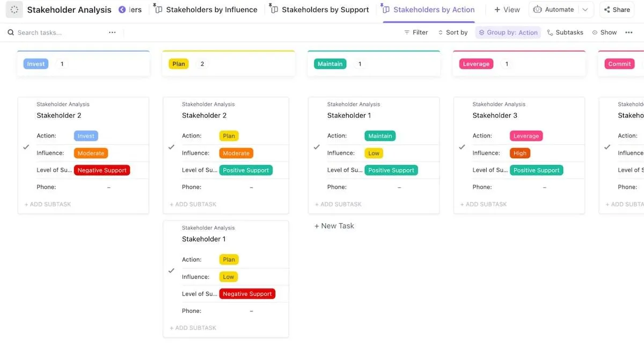644x354 pixels.
Task: Add New Task in Maintain column
Action: (x=334, y=226)
